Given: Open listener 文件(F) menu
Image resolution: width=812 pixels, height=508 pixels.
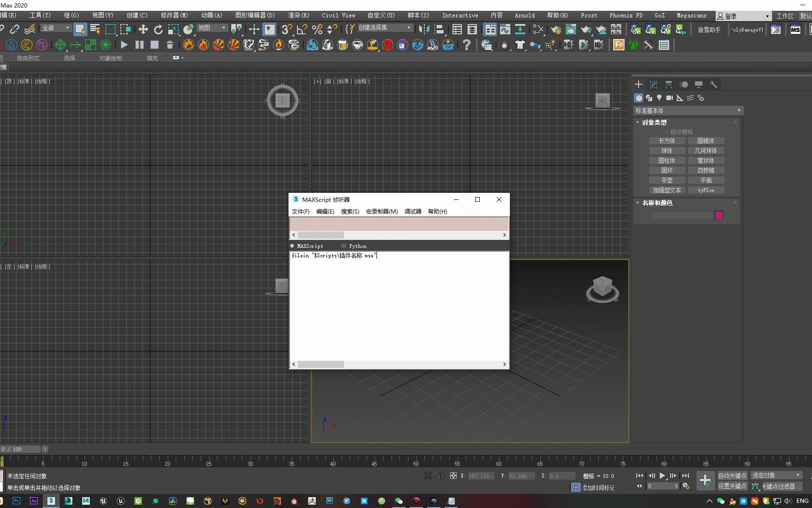Looking at the screenshot, I should pyautogui.click(x=300, y=212).
